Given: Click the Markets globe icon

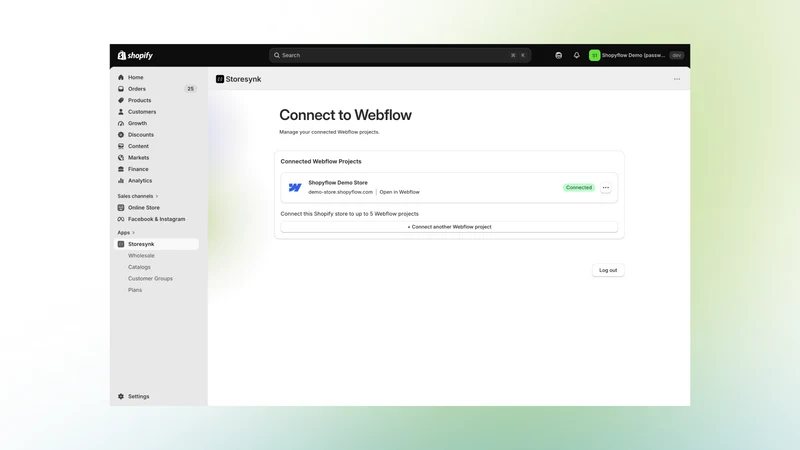Looking at the screenshot, I should 121,158.
